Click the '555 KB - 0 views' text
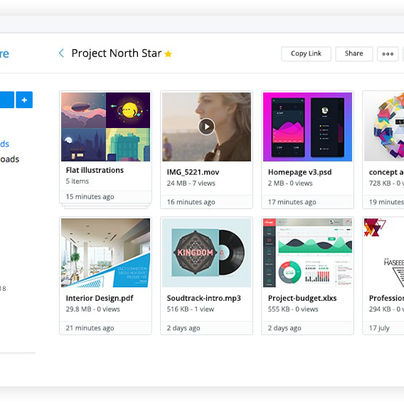Screen dimensions: 404x404 click(x=293, y=309)
